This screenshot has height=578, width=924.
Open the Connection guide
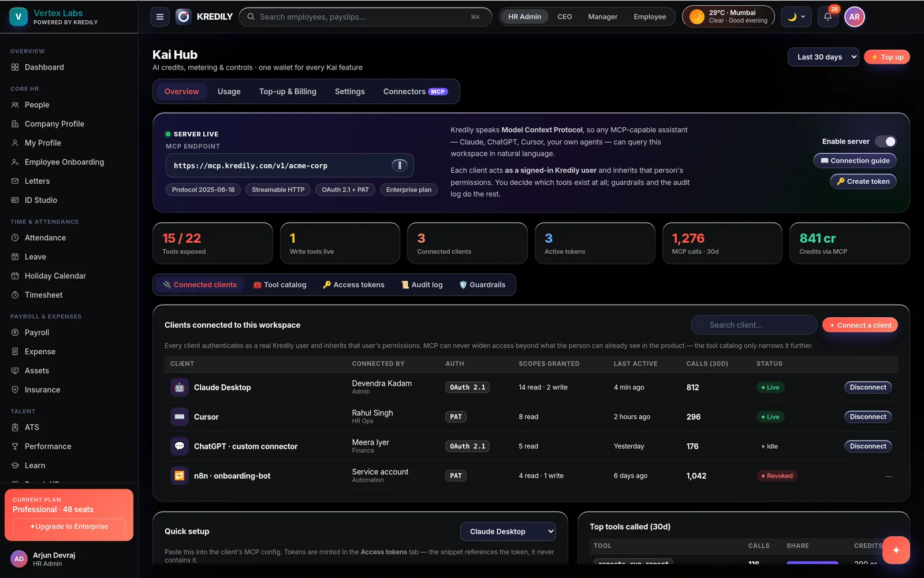[855, 161]
